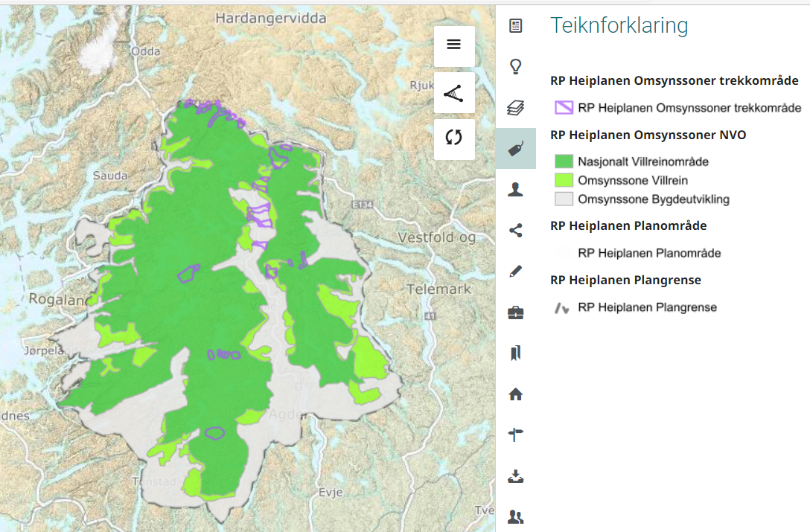Select the pencil drawing tool
Image resolution: width=810 pixels, height=532 pixels.
click(516, 270)
